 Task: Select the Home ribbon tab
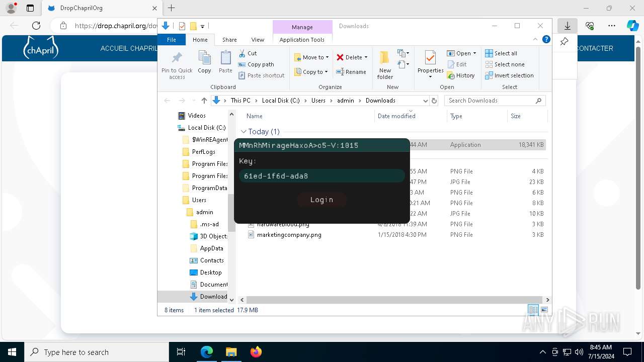[200, 40]
